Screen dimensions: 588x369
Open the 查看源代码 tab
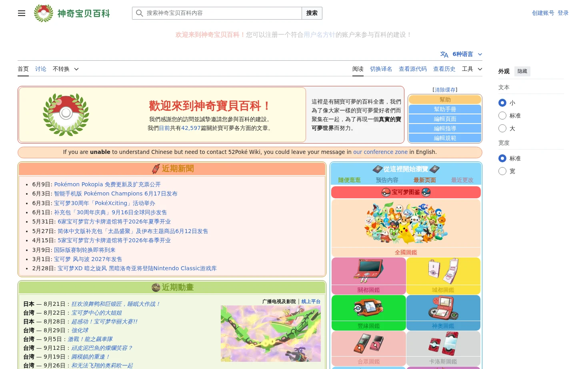pyautogui.click(x=413, y=69)
